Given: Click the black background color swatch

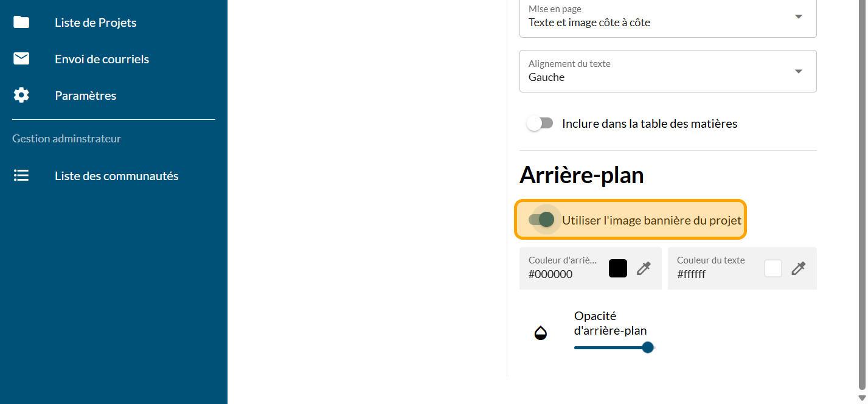Looking at the screenshot, I should pyautogui.click(x=618, y=268).
